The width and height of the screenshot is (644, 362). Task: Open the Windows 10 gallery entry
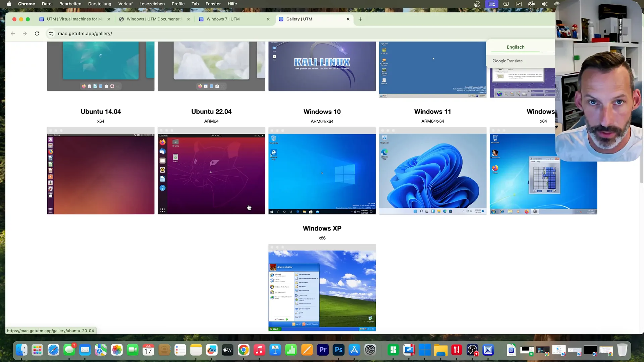322,112
